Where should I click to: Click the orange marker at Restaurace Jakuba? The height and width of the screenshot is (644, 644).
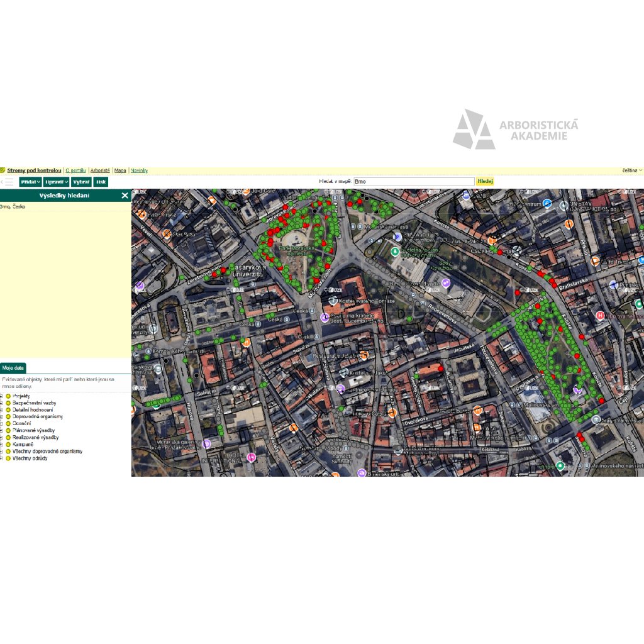pos(364,355)
